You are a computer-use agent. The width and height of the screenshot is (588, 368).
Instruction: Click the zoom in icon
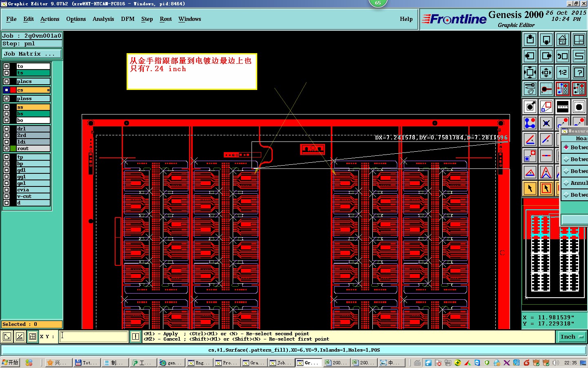530,72
